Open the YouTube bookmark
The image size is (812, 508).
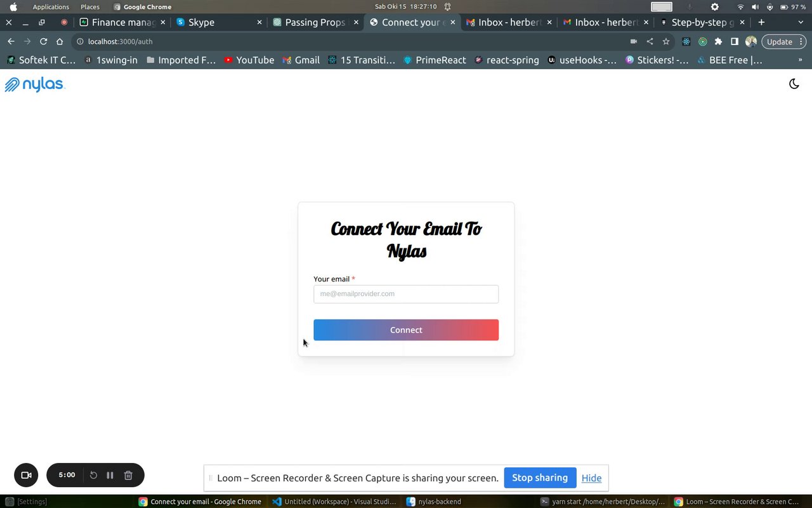pos(249,60)
